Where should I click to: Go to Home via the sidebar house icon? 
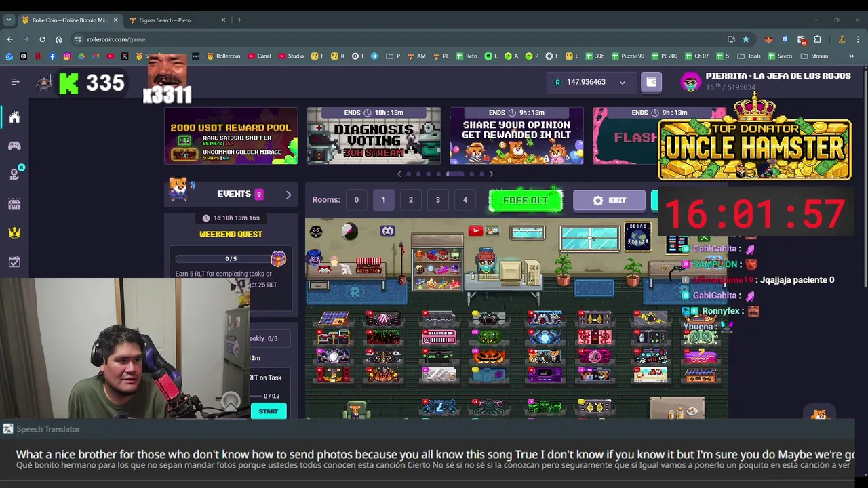coord(14,117)
